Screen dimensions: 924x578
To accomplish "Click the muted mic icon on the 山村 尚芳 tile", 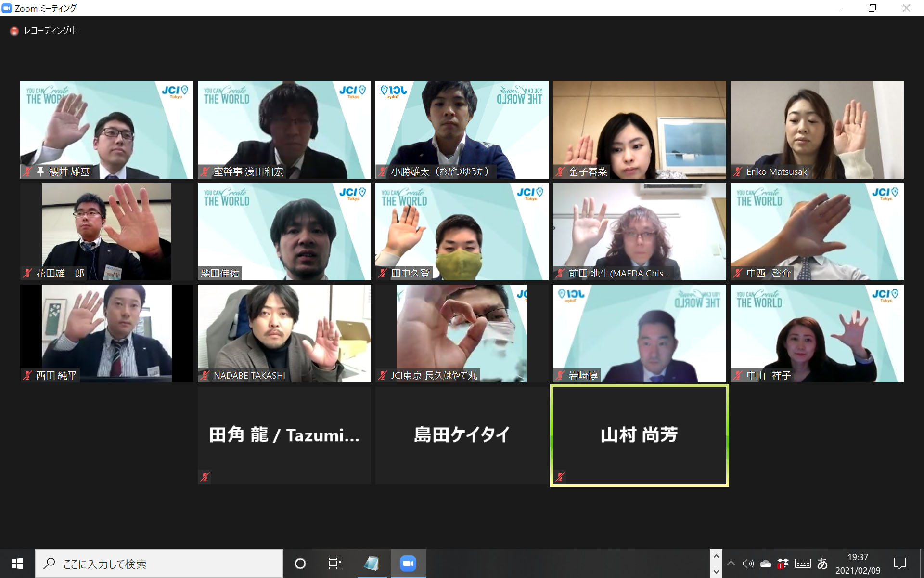I will [560, 477].
